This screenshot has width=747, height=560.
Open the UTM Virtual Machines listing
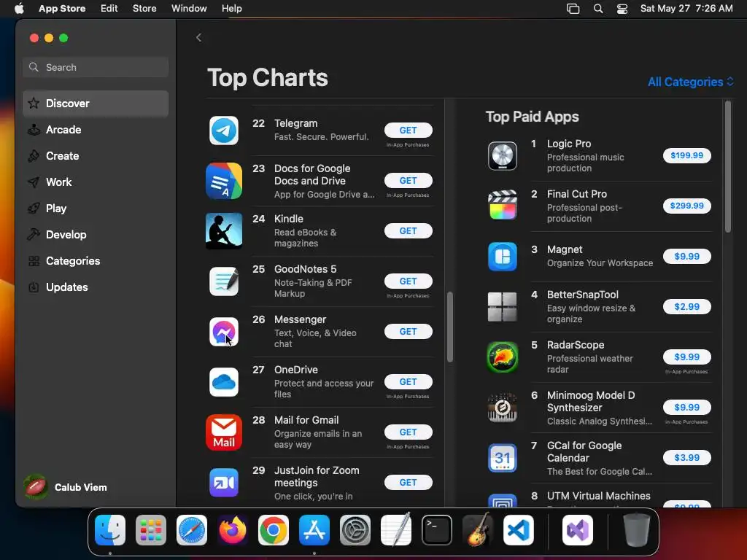[598, 496]
